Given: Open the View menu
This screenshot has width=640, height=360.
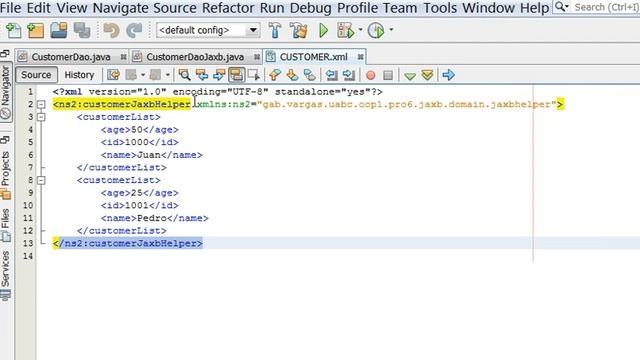Looking at the screenshot, I should pos(72,7).
